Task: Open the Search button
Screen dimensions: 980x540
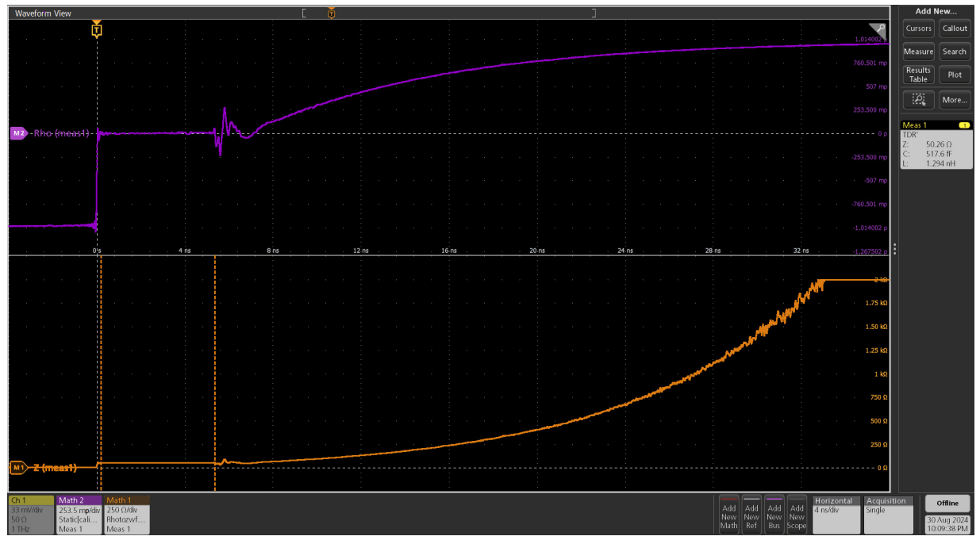Action: [x=955, y=52]
